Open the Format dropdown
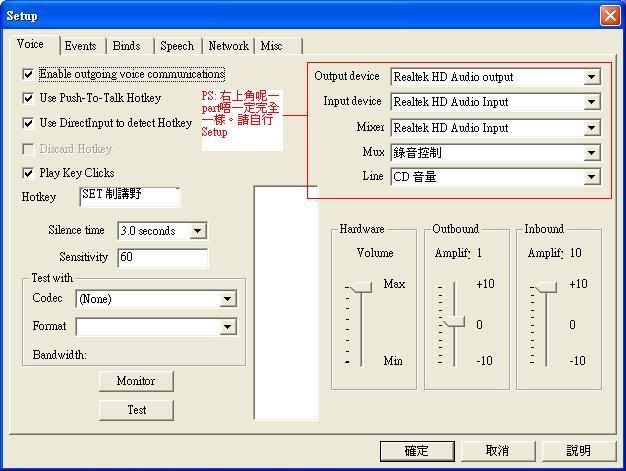The image size is (626, 471). click(x=228, y=327)
